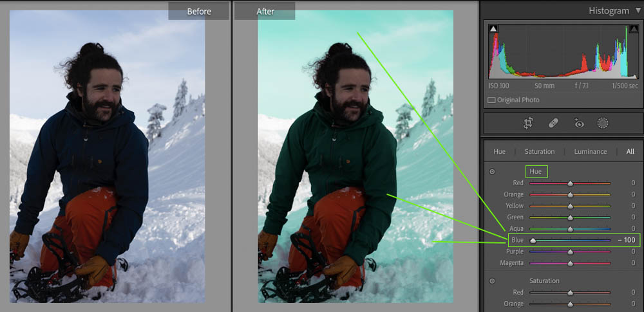Switch to the Luminance tab
644x312 pixels.
[x=590, y=151]
